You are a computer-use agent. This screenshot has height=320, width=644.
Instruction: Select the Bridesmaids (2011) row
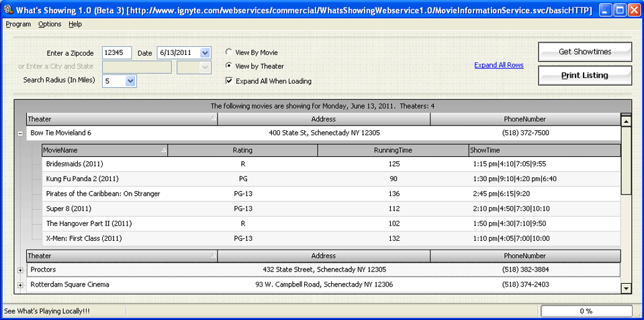331,164
